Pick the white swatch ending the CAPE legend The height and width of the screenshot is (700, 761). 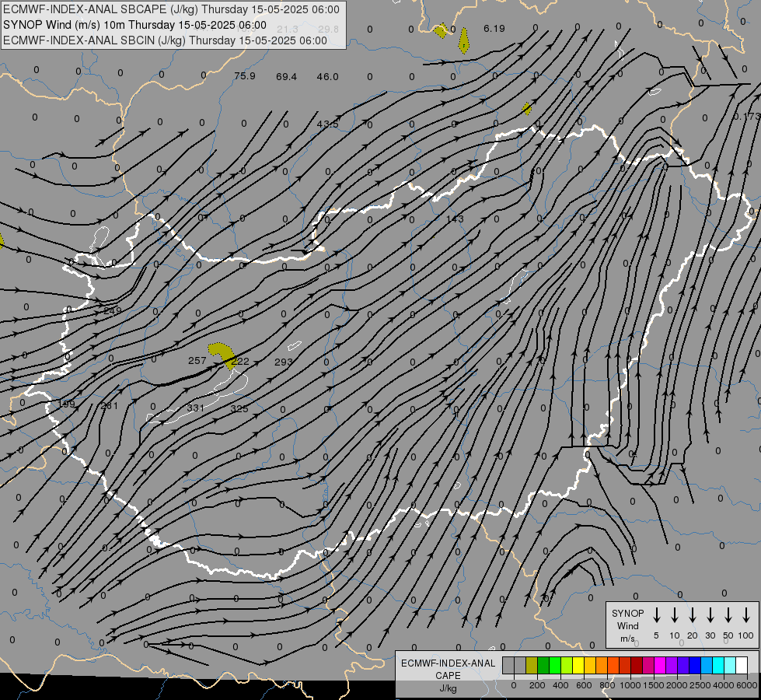click(x=741, y=665)
